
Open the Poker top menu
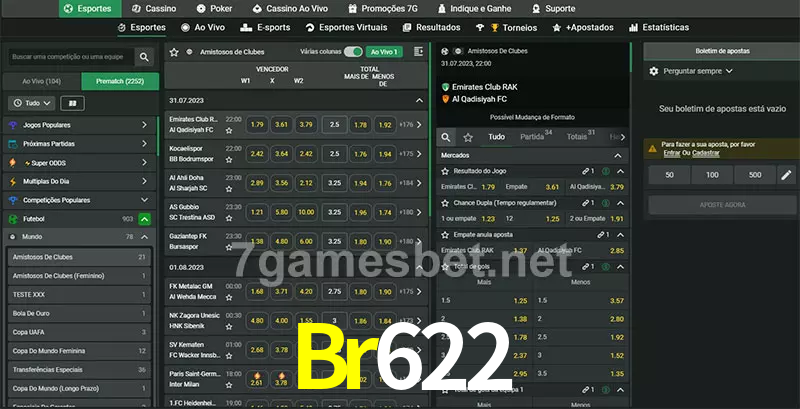(214, 9)
